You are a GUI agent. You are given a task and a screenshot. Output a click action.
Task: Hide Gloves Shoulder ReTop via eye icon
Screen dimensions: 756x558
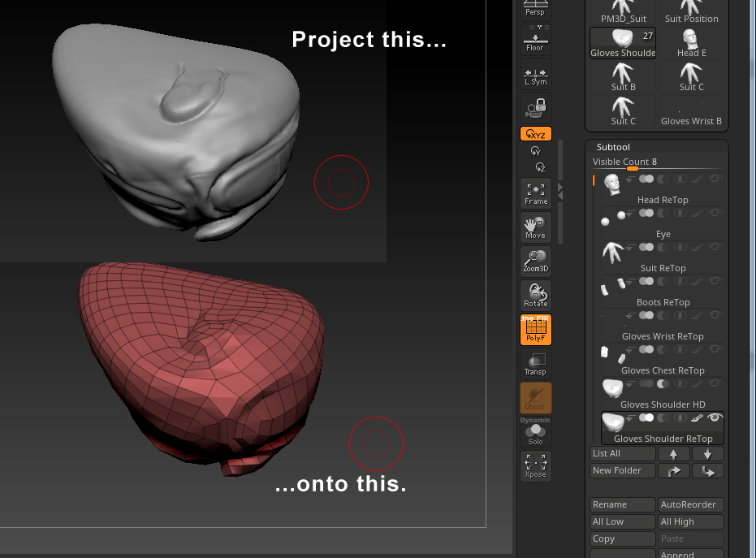coord(715,417)
